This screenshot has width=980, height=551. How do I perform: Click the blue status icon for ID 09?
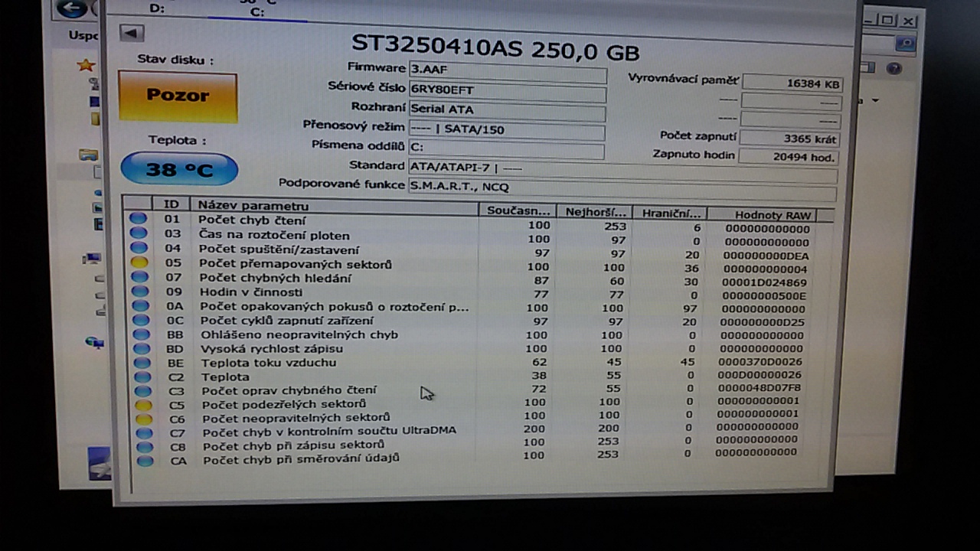pyautogui.click(x=139, y=292)
